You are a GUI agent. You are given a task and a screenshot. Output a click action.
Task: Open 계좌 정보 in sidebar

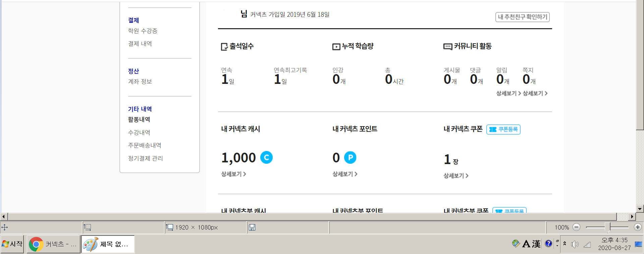click(140, 82)
